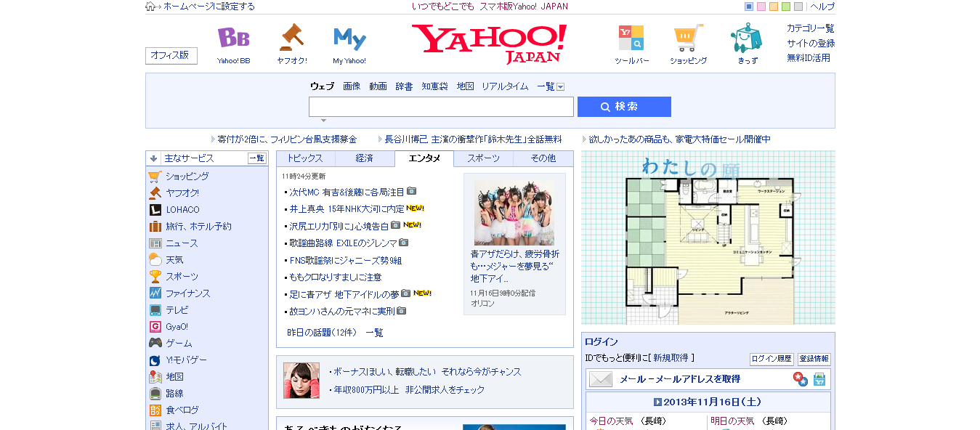Click the mail envelope icon in login box
The height and width of the screenshot is (430, 980).
(x=600, y=379)
